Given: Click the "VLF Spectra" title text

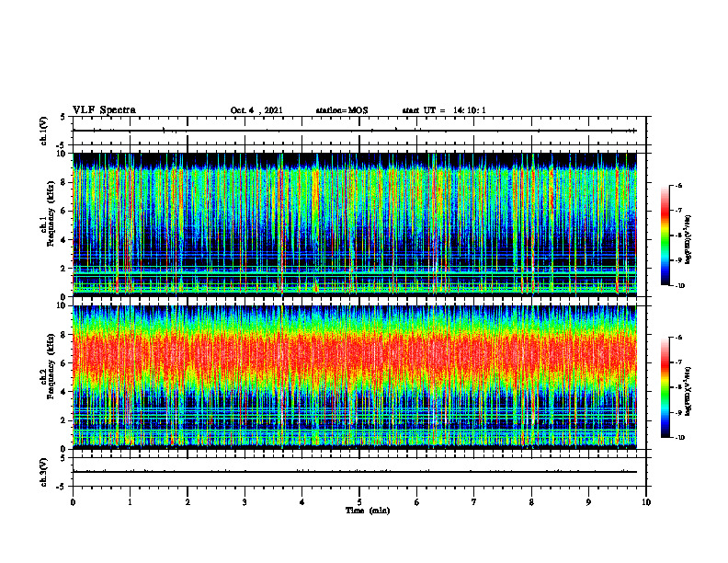Looking at the screenshot, I should (x=104, y=110).
